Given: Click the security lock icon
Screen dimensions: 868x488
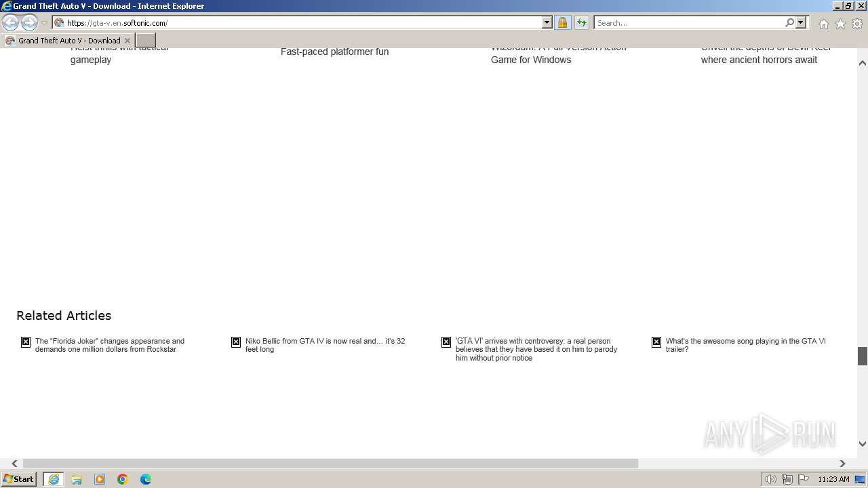Looking at the screenshot, I should coord(562,22).
